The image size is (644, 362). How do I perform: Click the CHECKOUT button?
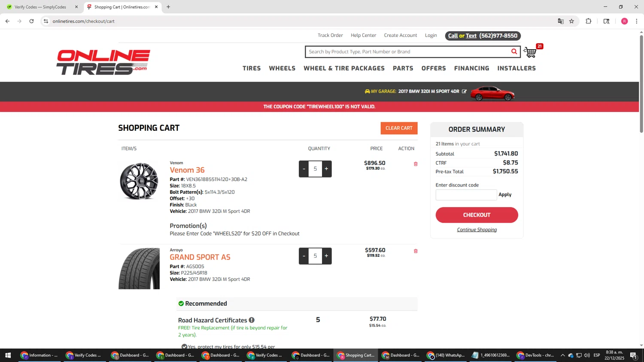point(477,215)
